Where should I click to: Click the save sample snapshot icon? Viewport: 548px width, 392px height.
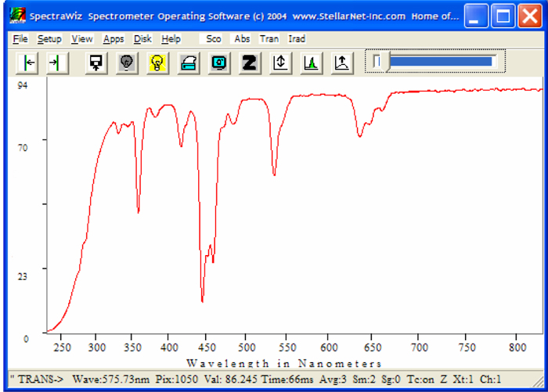(x=96, y=63)
